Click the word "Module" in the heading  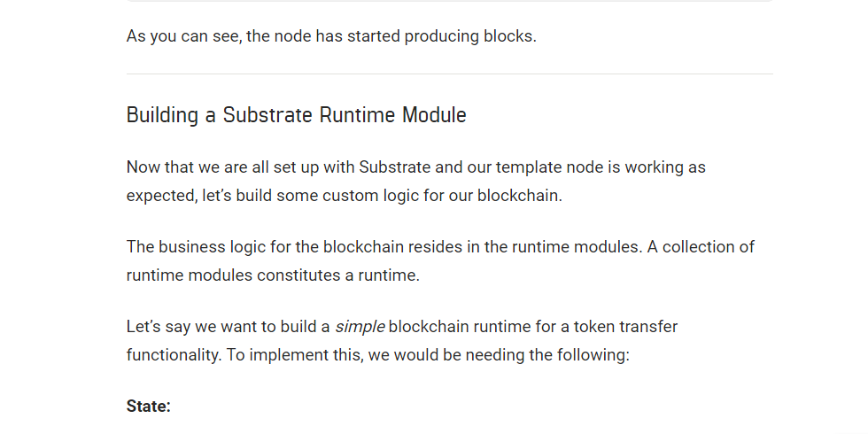pyautogui.click(x=434, y=115)
